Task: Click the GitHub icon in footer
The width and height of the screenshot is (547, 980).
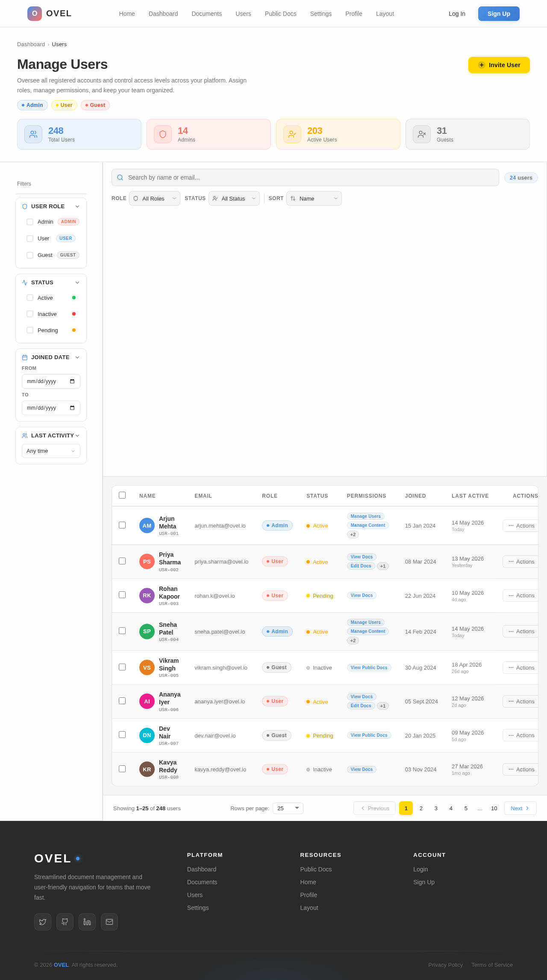Action: [x=65, y=922]
